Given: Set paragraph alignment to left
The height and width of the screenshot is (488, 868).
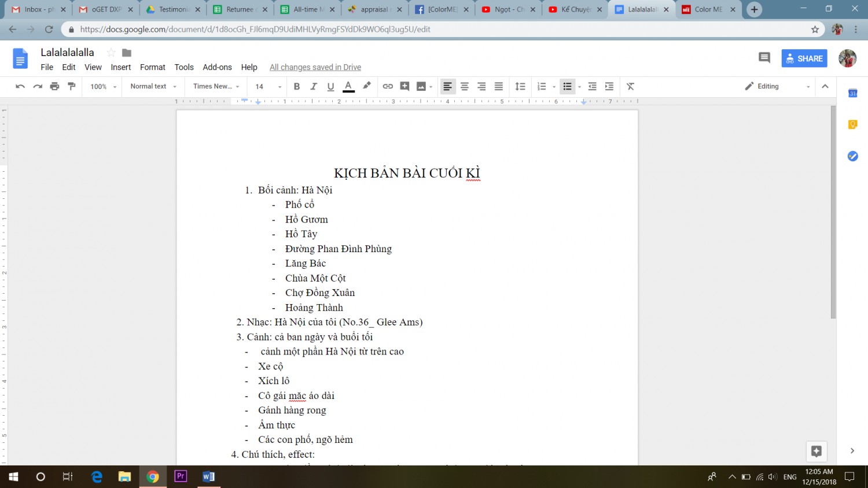Looking at the screenshot, I should tap(447, 86).
